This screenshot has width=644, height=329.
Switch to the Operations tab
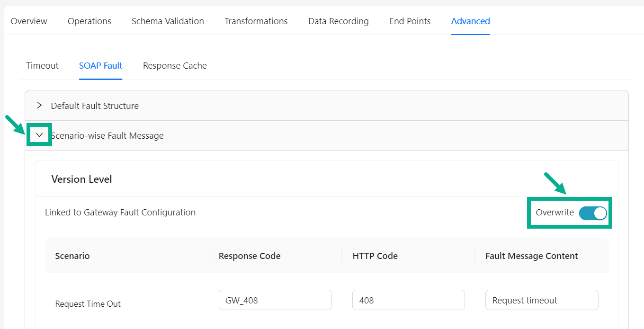pos(89,21)
